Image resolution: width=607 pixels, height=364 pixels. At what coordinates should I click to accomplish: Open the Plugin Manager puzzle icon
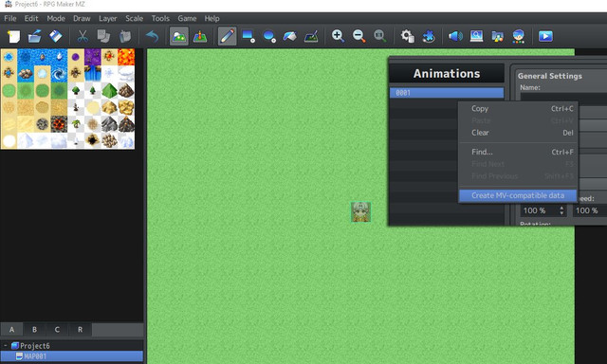tap(428, 36)
